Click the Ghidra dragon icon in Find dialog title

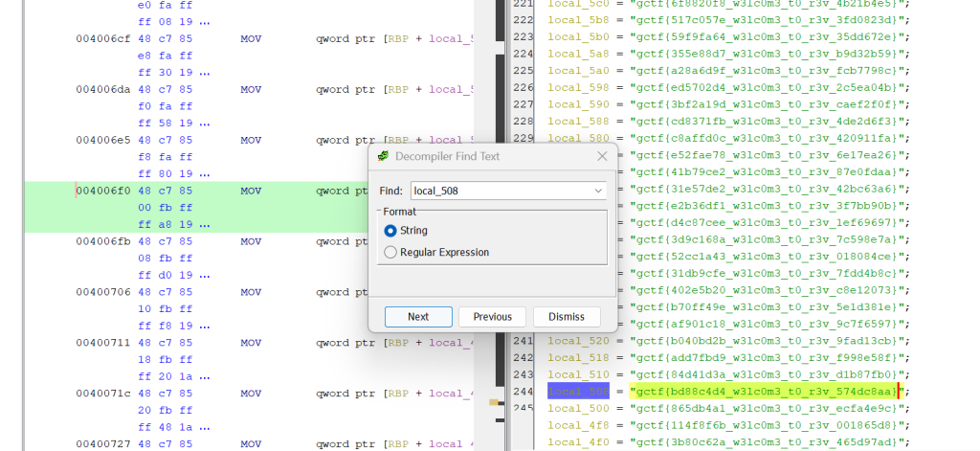tap(384, 156)
